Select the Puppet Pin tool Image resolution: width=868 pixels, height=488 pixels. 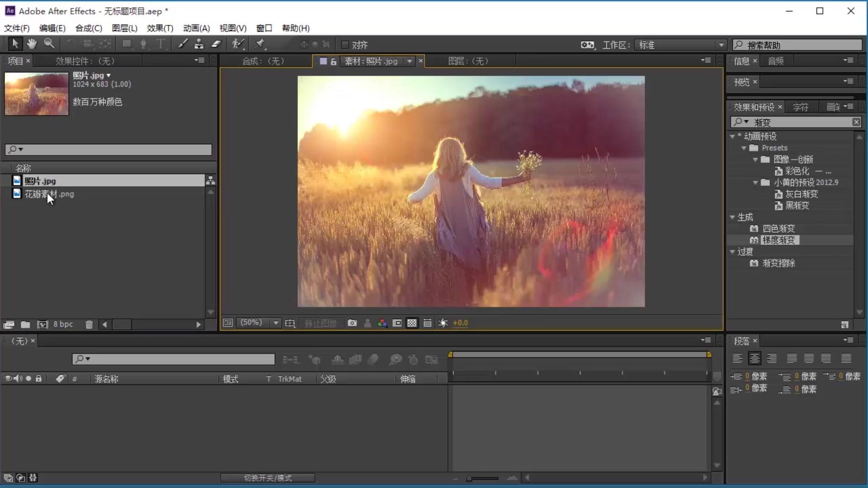[260, 44]
